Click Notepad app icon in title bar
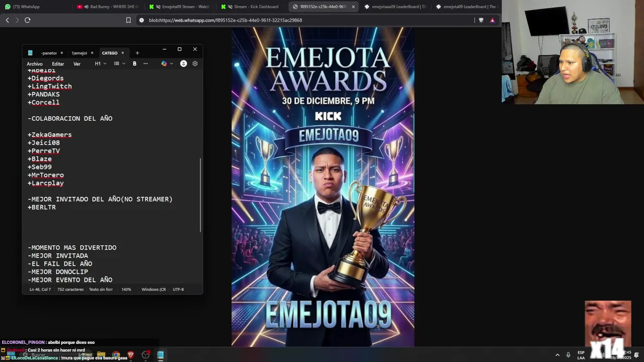The image size is (644, 362). click(x=30, y=53)
